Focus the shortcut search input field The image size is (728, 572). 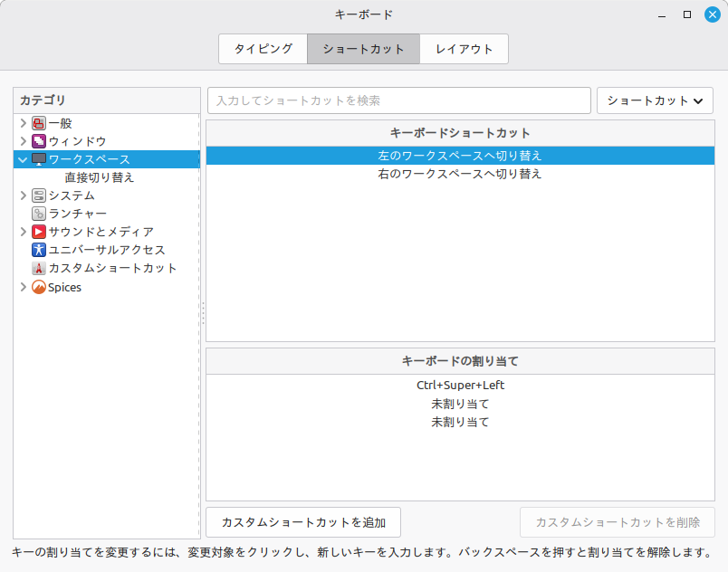click(398, 100)
